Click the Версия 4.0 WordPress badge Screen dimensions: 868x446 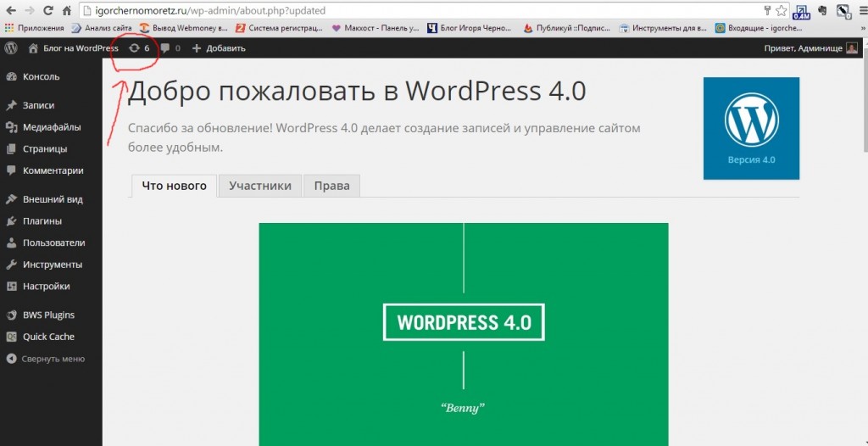click(751, 128)
